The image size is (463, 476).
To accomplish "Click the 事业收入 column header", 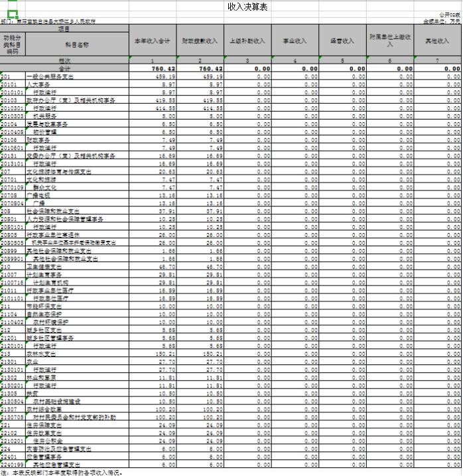I will point(295,41).
